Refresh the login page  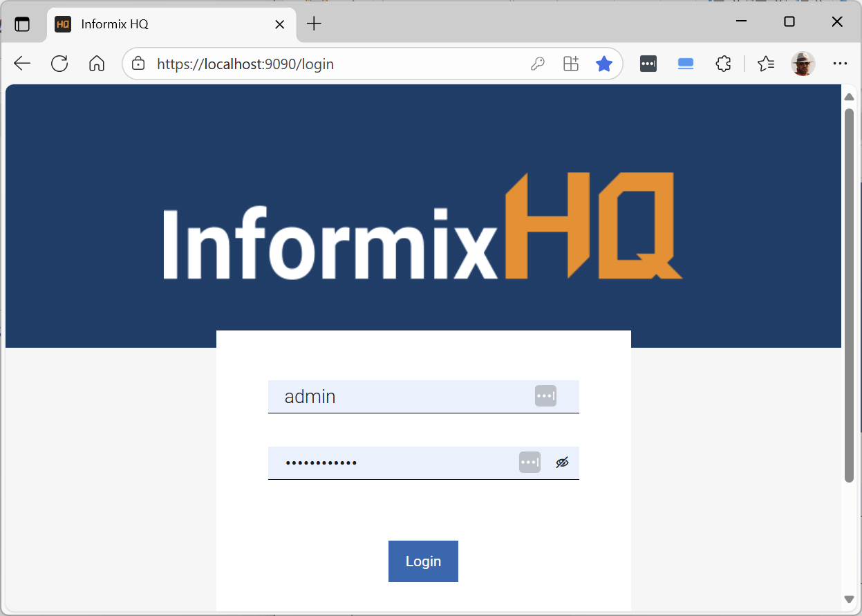pyautogui.click(x=59, y=64)
